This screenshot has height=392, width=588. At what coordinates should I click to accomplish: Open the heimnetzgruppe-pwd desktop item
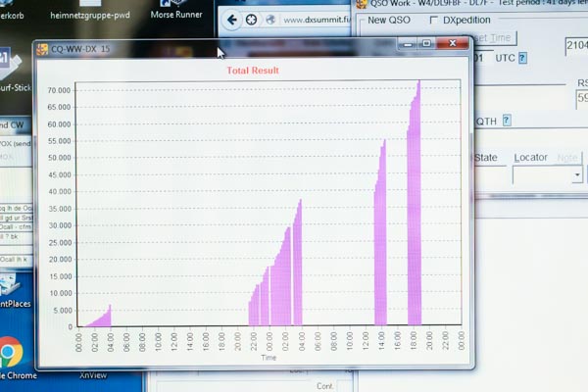[x=90, y=12]
